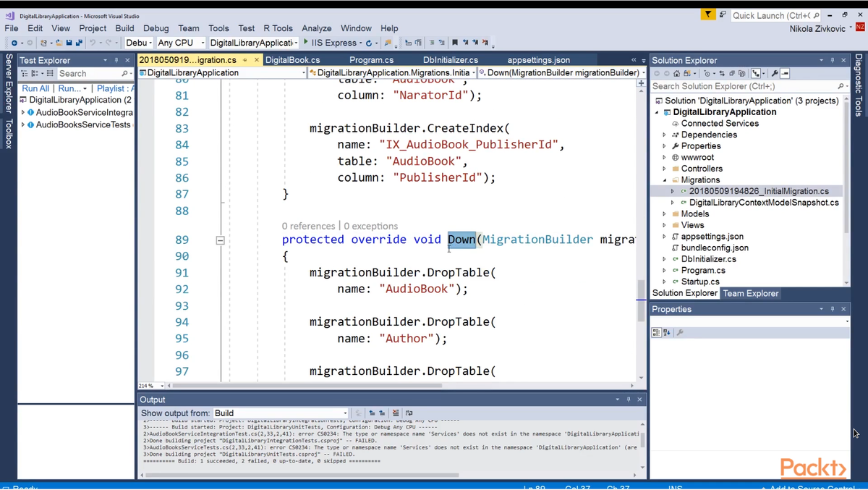Screen dimensions: 868x490
Task: Switch to the appsettings.json tab
Action: 538,60
